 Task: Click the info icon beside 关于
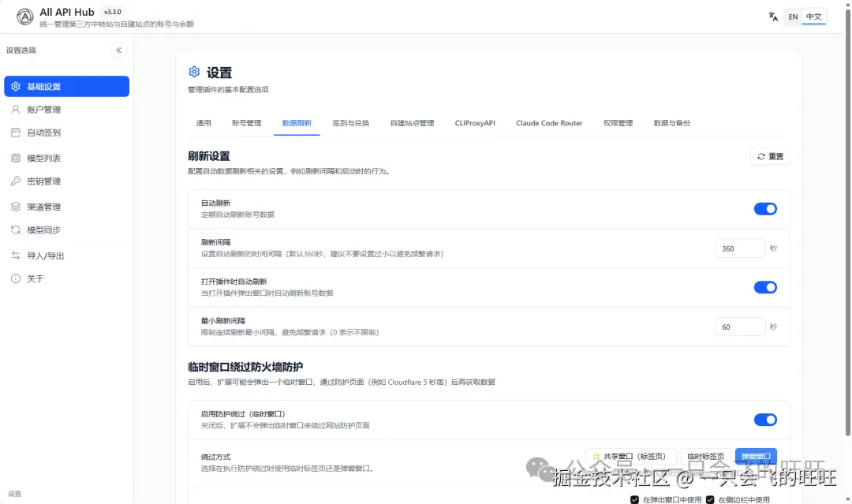[16, 278]
